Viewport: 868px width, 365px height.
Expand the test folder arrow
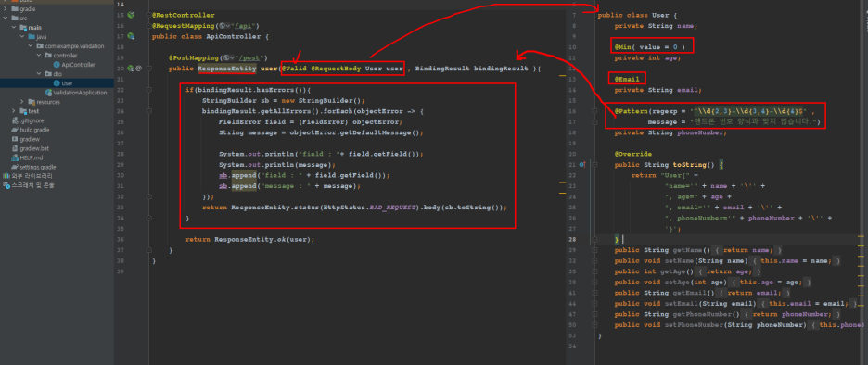point(15,111)
